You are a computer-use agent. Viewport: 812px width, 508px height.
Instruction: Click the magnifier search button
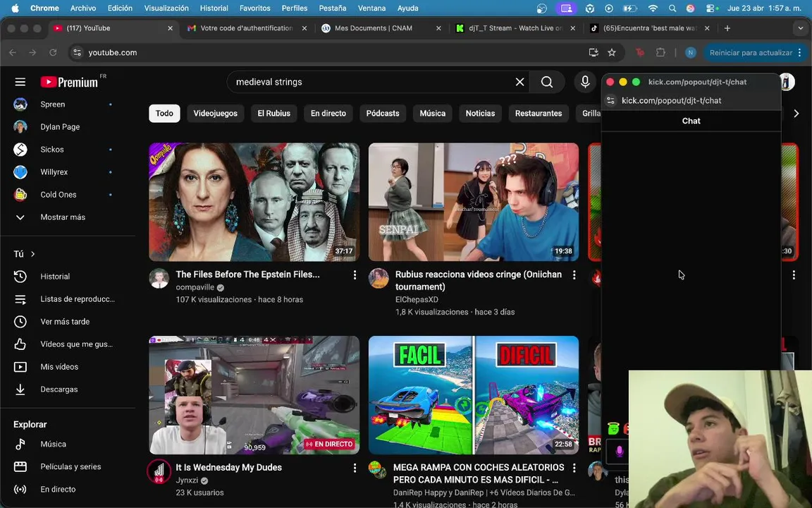click(x=547, y=82)
